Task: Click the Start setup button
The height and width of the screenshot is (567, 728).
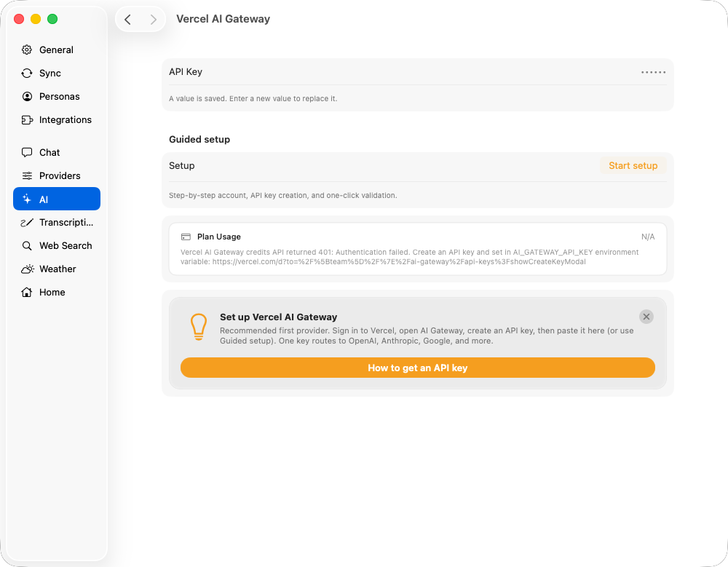Action: [633, 166]
